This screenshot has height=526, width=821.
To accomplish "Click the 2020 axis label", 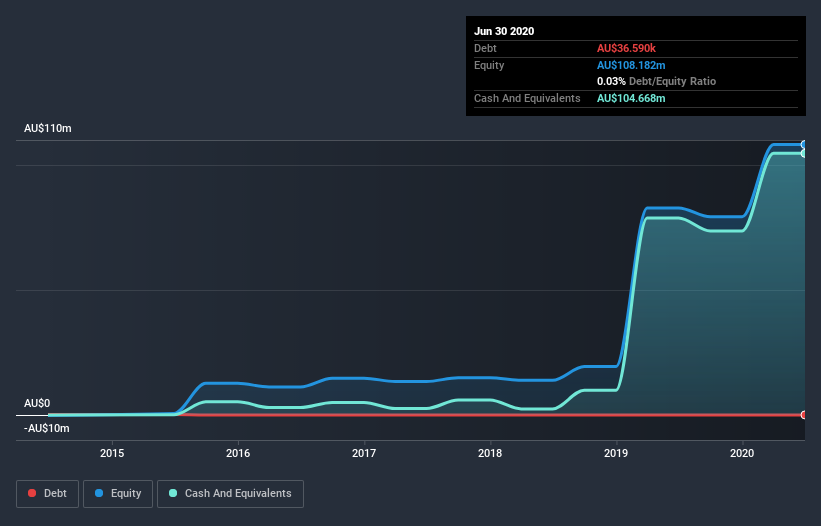I will pyautogui.click(x=742, y=453).
